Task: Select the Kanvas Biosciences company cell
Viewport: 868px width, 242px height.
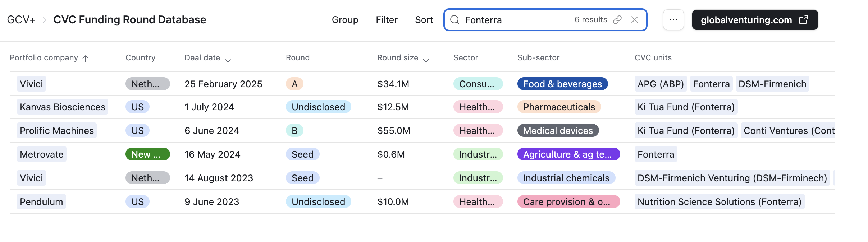Action: (62, 107)
